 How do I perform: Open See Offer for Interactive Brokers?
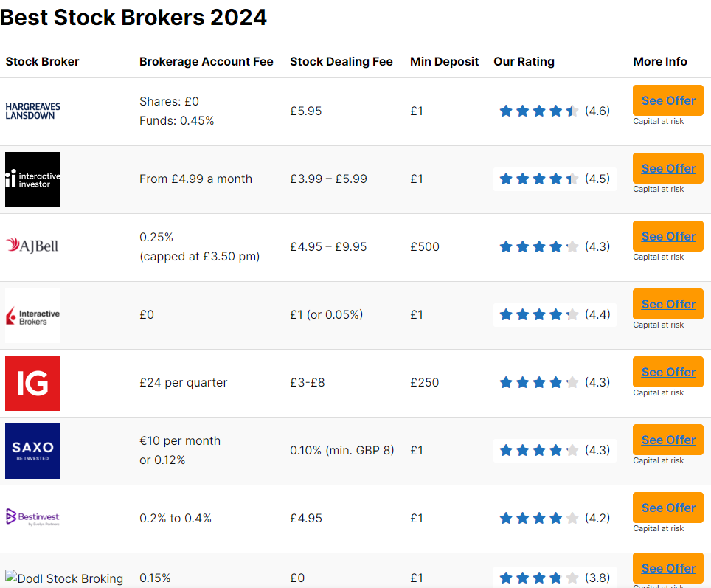click(668, 304)
